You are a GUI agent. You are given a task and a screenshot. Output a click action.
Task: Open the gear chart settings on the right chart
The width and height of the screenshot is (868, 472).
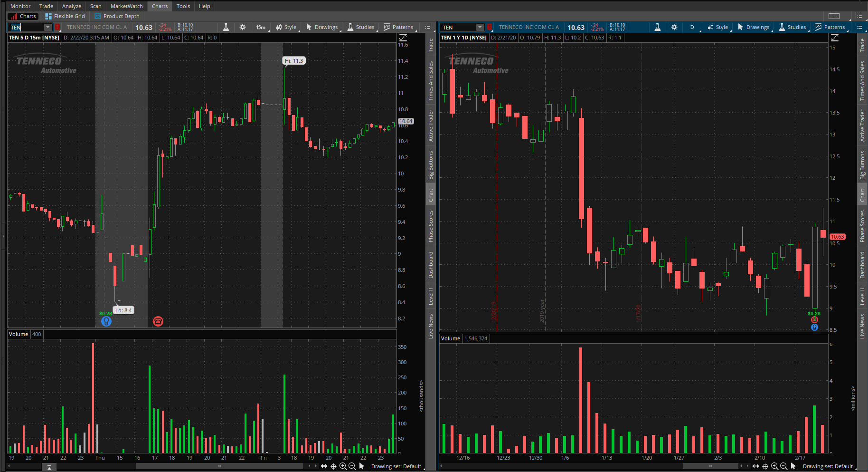pos(674,27)
